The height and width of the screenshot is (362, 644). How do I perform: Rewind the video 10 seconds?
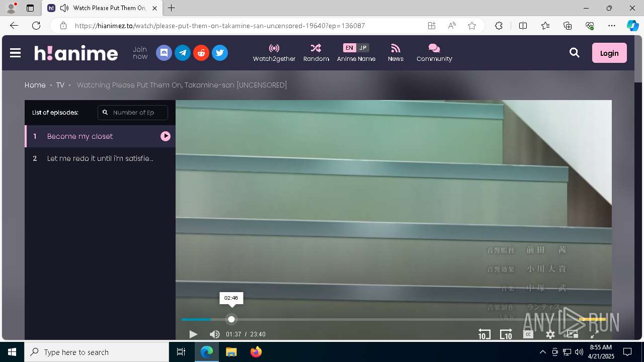[x=484, y=334]
